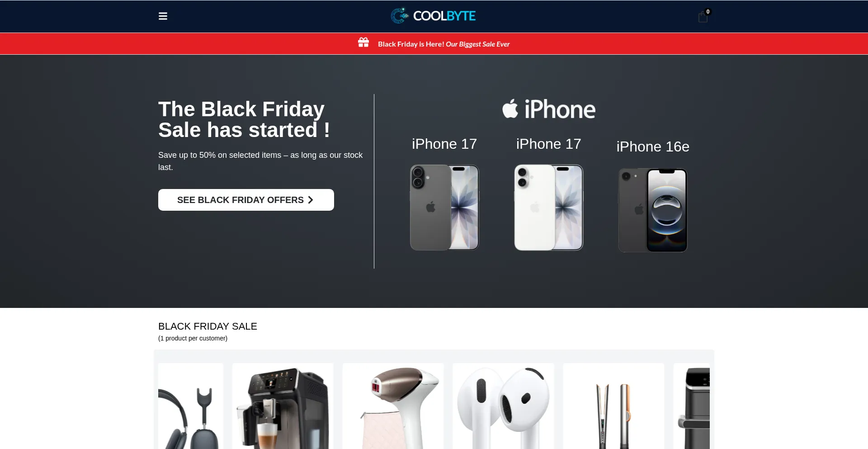868x449 pixels.
Task: Select the iPhone 16e image
Action: tap(653, 210)
